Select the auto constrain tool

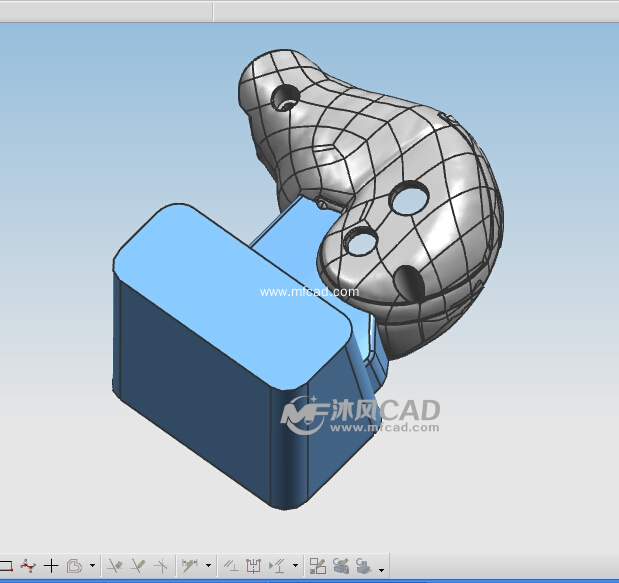point(253,566)
